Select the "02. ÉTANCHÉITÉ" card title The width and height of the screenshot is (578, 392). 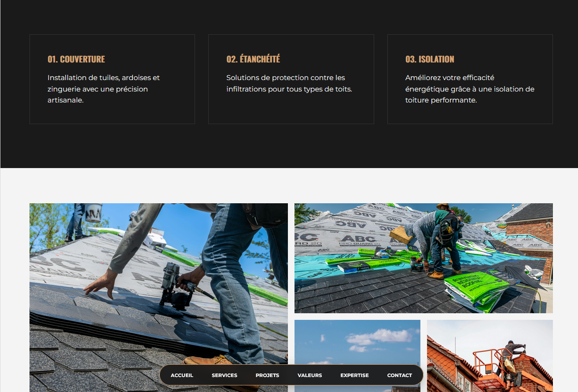pyautogui.click(x=253, y=59)
